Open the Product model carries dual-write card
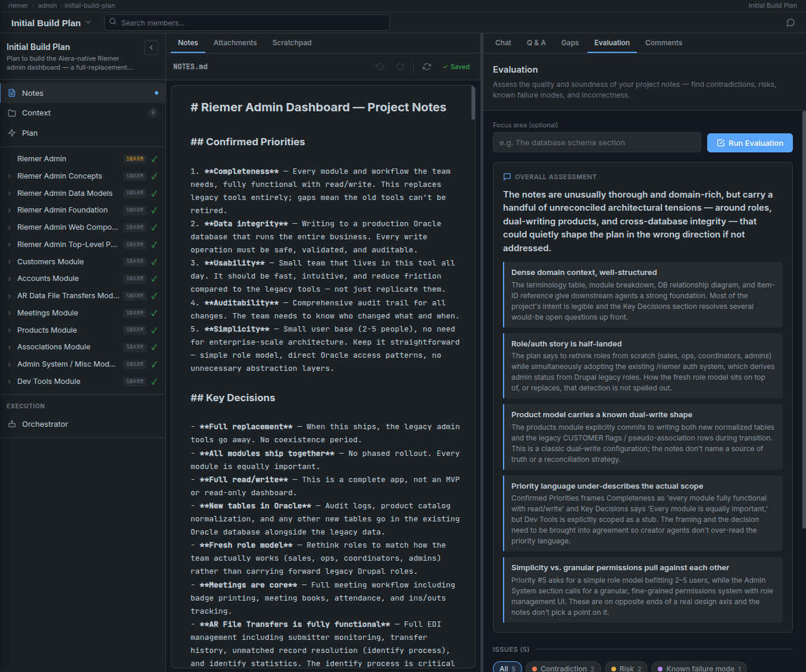Image resolution: width=806 pixels, height=672 pixels. click(643, 437)
